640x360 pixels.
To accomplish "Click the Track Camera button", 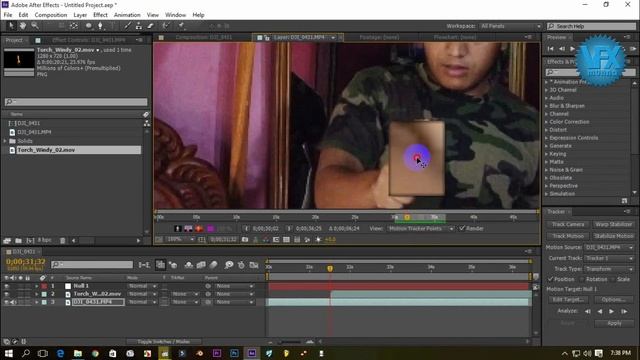I will (x=567, y=224).
